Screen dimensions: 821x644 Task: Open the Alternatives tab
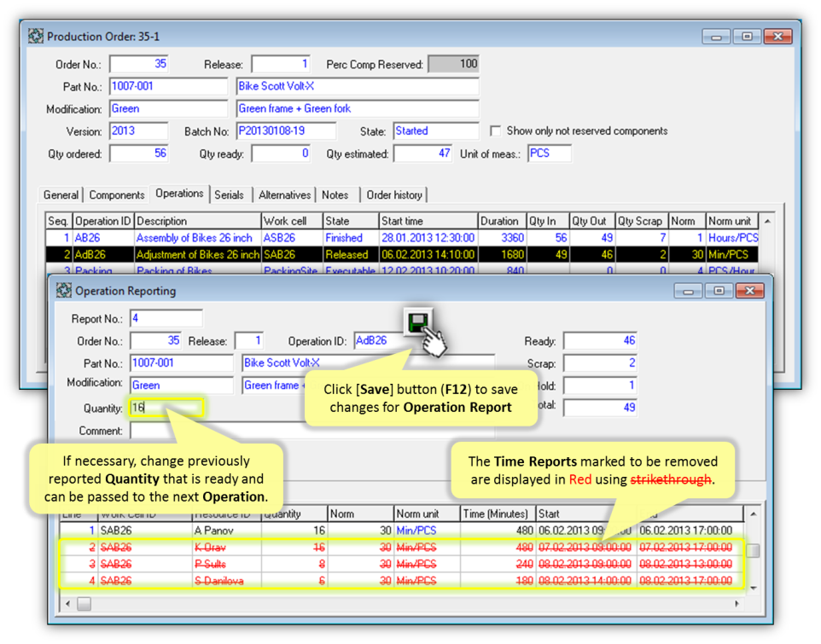click(x=284, y=194)
